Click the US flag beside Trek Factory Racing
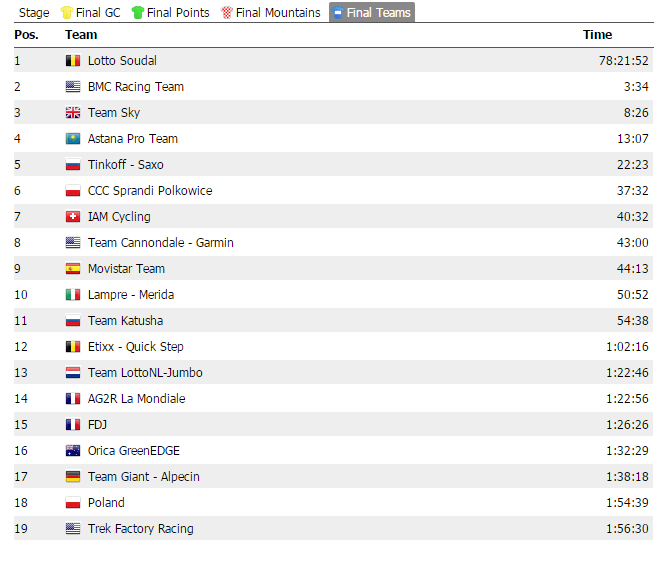 pyautogui.click(x=73, y=529)
